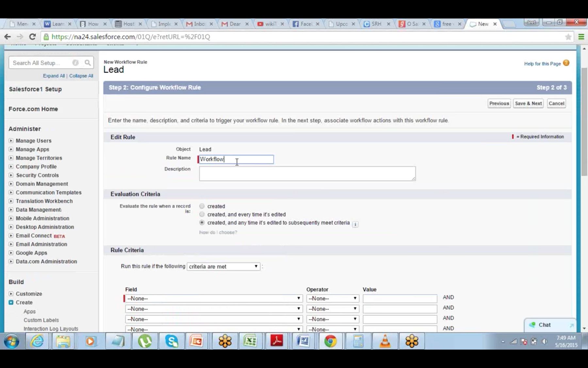588x368 pixels.
Task: Switch to the Inbox Gmail tab
Action: click(199, 24)
